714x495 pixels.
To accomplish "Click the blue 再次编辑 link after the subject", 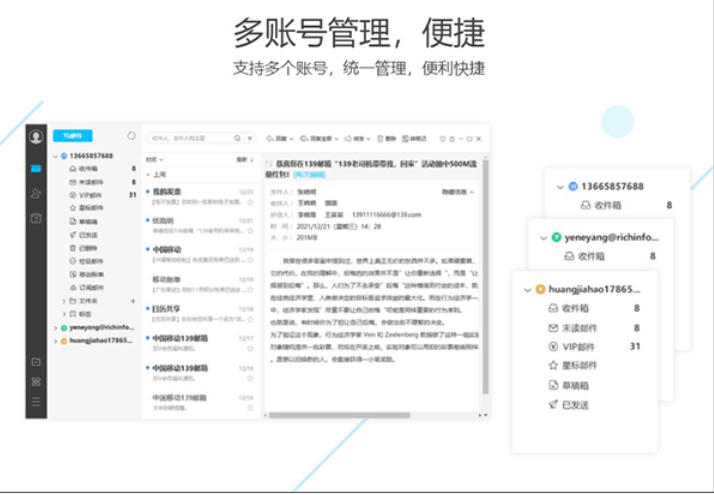I will click(310, 175).
